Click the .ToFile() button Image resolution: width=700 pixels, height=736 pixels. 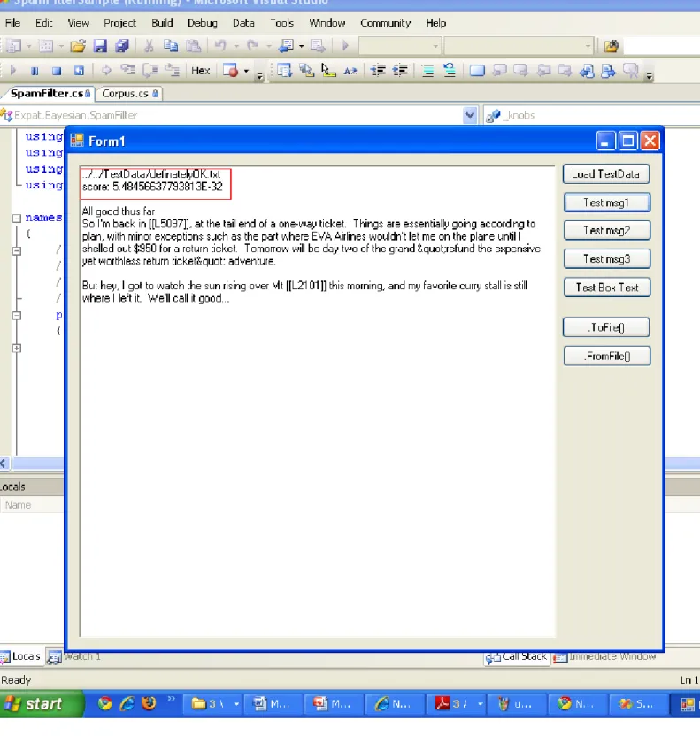[x=606, y=327]
